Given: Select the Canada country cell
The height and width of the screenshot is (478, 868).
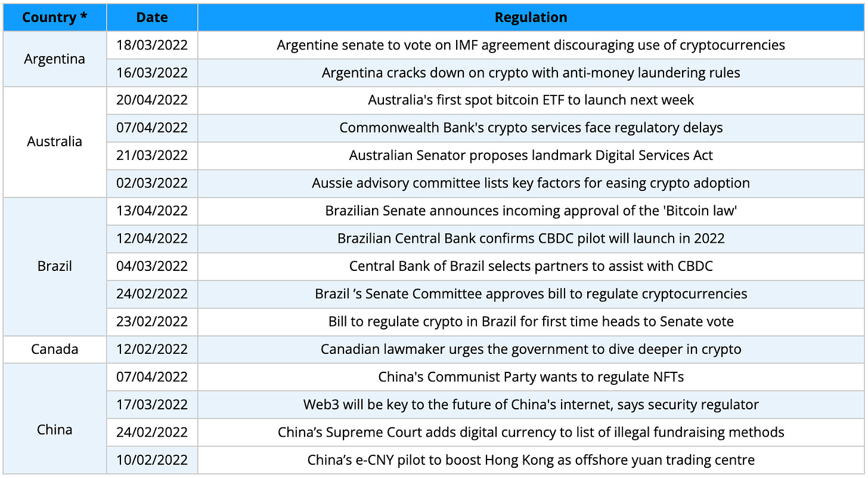Looking at the screenshot, I should (x=54, y=349).
